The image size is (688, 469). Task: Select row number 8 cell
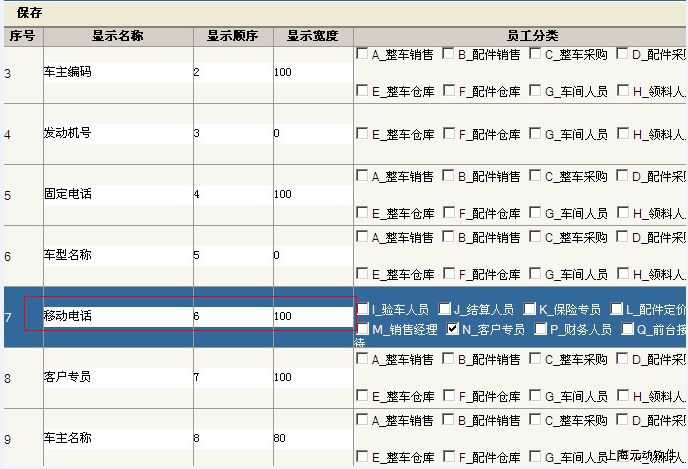pos(20,377)
